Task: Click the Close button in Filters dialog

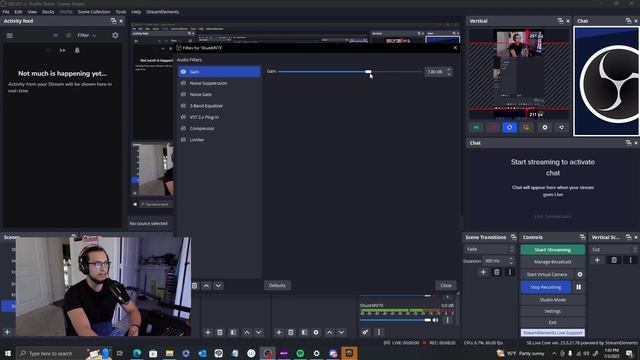Action: 446,285
